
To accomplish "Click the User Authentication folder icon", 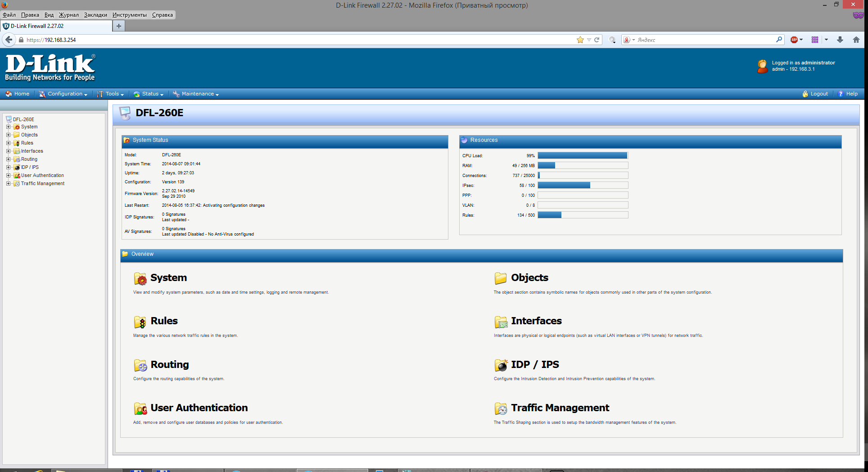I will 140,408.
